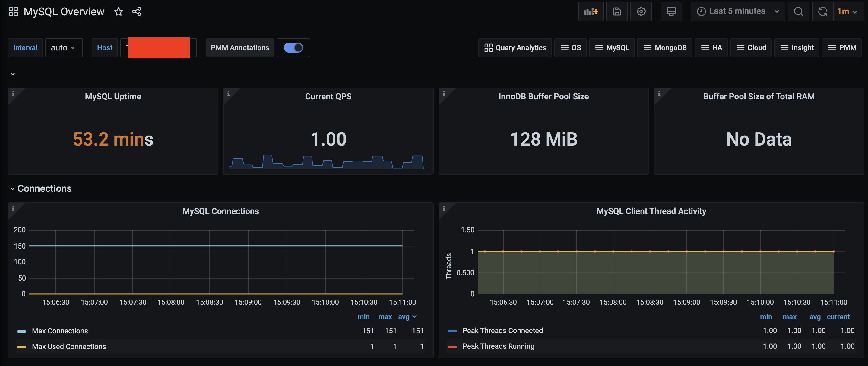Open the OS dashboards menu
This screenshot has height=366, width=868.
click(570, 48)
